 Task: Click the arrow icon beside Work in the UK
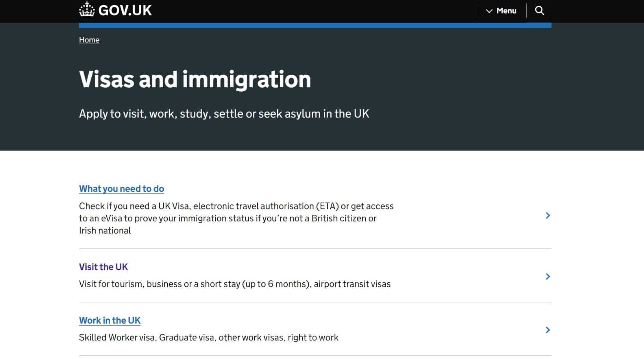[x=548, y=330]
